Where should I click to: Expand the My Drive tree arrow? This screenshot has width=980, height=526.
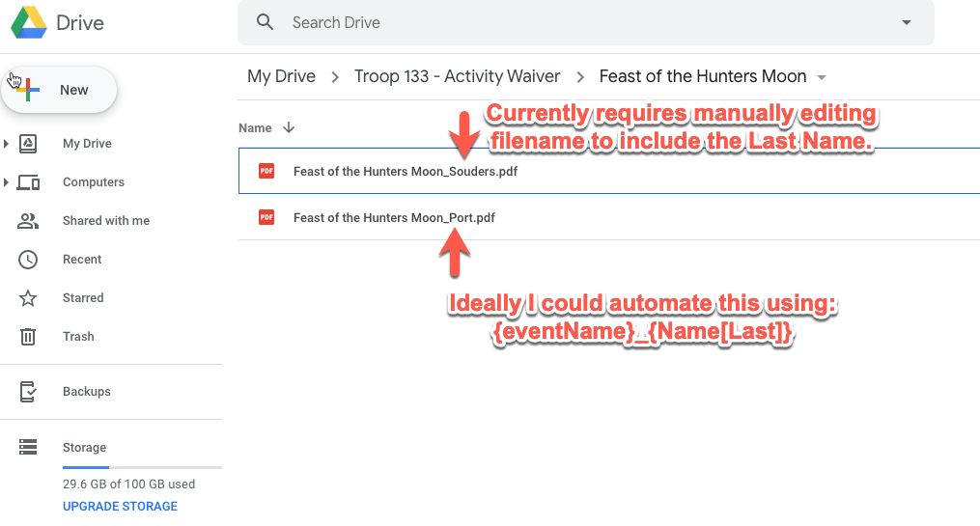7,144
